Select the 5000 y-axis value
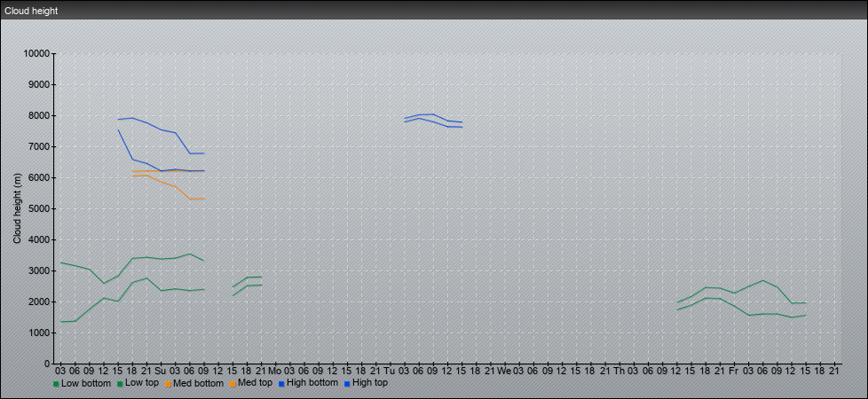This screenshot has height=399, width=868. point(39,208)
